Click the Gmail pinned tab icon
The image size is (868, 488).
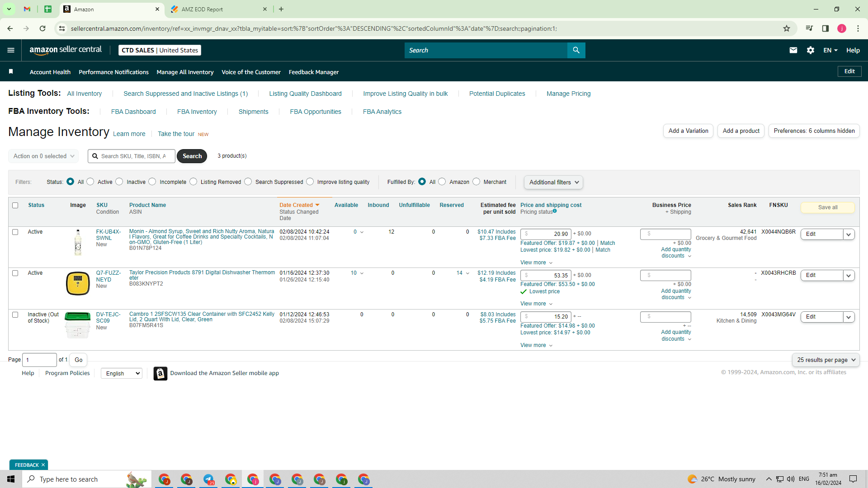tap(27, 9)
